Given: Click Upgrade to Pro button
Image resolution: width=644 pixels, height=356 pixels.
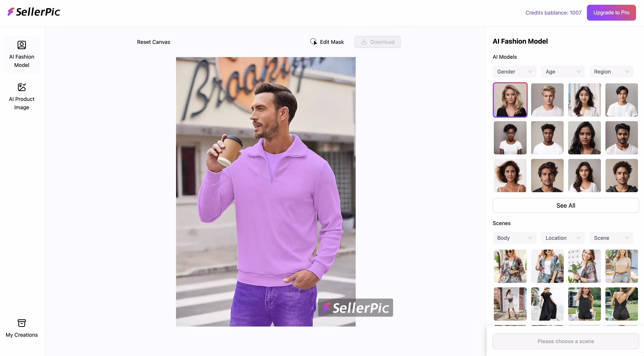Looking at the screenshot, I should pyautogui.click(x=611, y=12).
